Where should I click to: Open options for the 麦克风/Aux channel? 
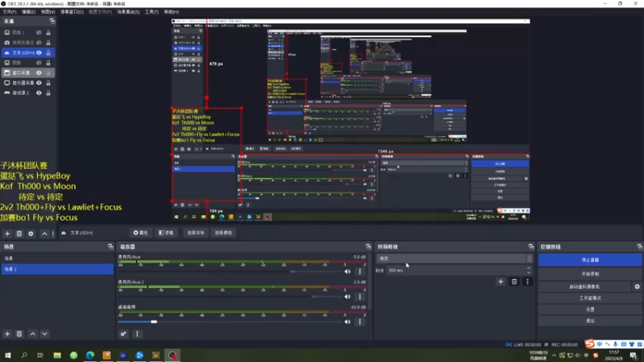coord(360,271)
